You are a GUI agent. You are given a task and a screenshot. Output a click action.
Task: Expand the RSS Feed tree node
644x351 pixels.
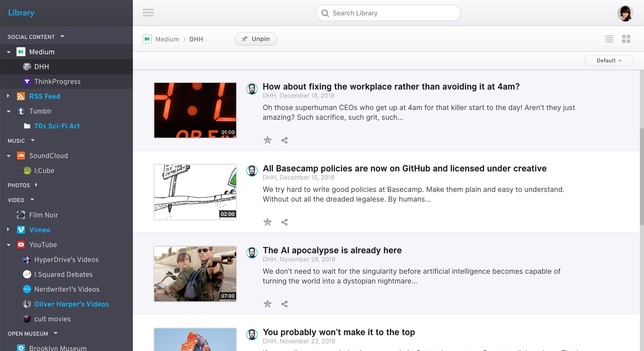(x=8, y=96)
